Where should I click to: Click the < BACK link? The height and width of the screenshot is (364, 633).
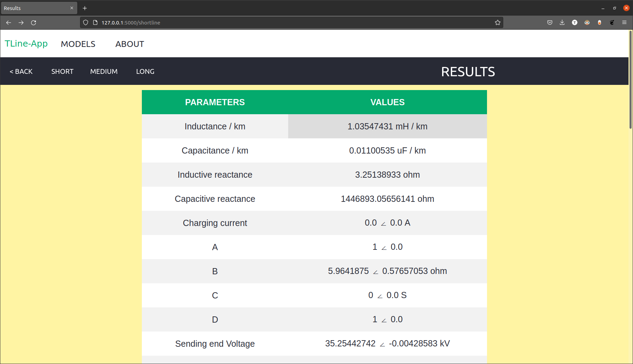21,71
